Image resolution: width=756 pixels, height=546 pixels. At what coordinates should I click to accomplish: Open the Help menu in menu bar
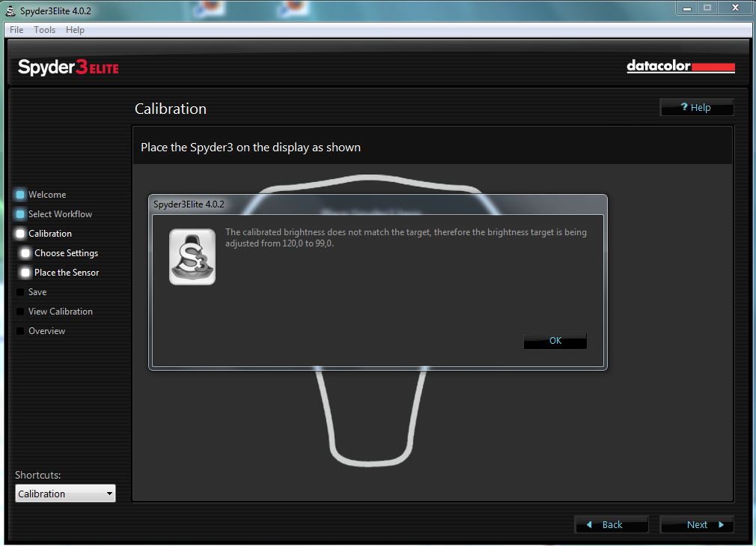point(75,30)
